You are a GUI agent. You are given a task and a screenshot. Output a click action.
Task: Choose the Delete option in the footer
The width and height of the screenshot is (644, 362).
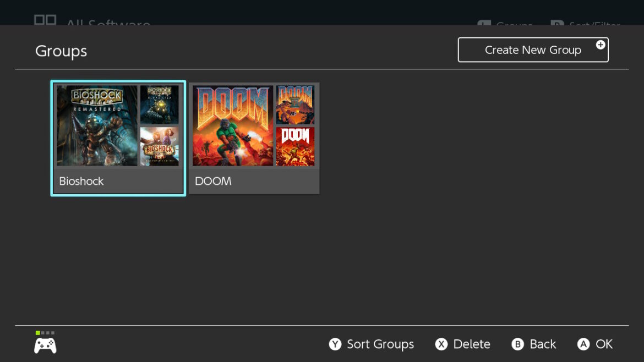471,344
